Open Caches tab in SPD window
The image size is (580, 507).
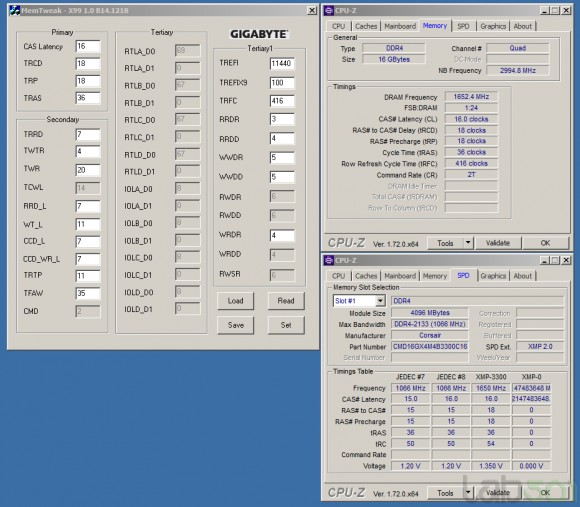(x=366, y=276)
